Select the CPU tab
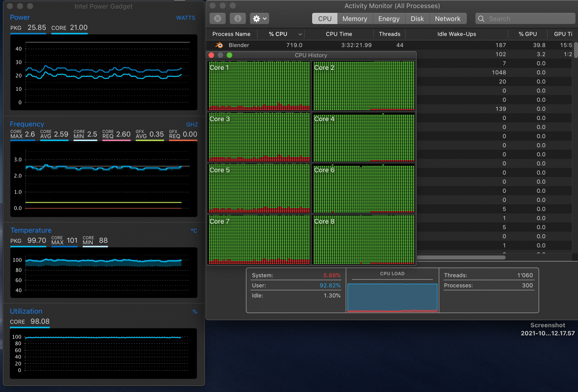The height and width of the screenshot is (392, 578). tap(325, 19)
